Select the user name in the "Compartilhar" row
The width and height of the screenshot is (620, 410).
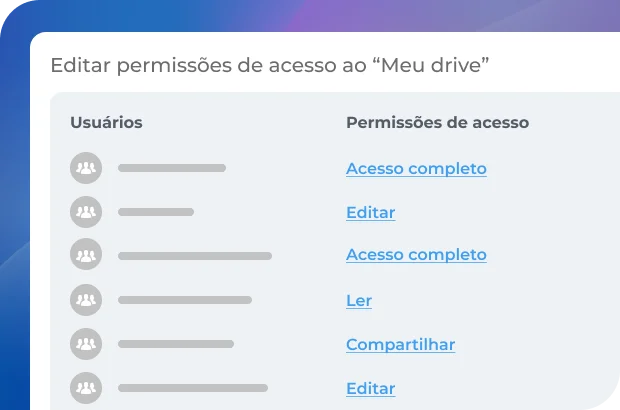click(176, 344)
